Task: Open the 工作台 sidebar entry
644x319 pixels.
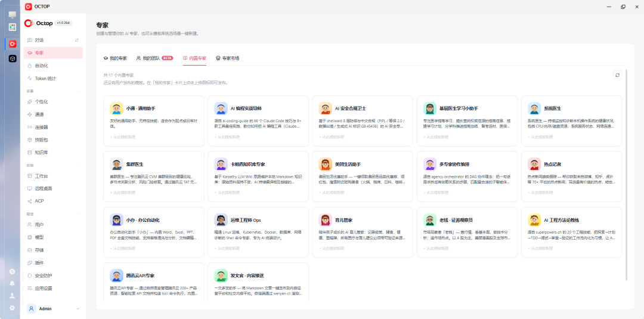Action: 54,176
